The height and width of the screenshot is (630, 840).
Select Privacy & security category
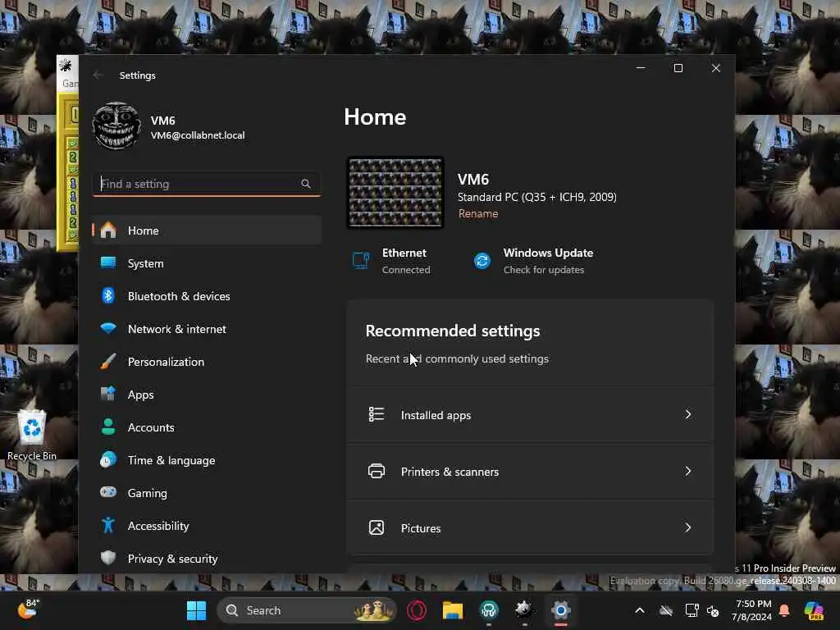[207, 558]
